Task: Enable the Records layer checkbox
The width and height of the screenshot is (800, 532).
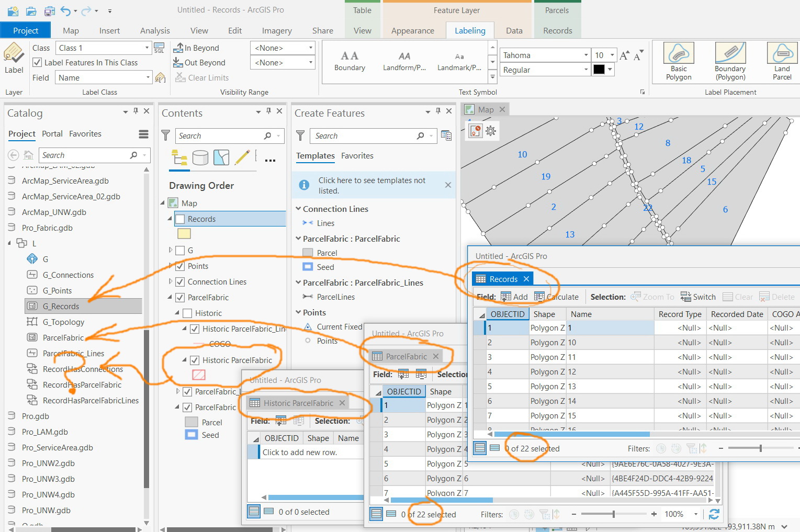Action: tap(181, 219)
